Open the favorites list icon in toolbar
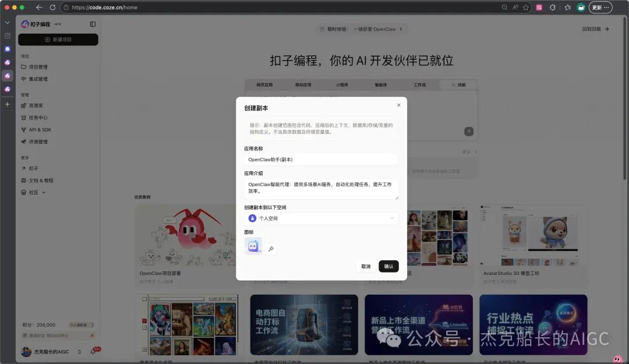Screen dimensions: 629x364 pyautogui.click(x=568, y=7)
